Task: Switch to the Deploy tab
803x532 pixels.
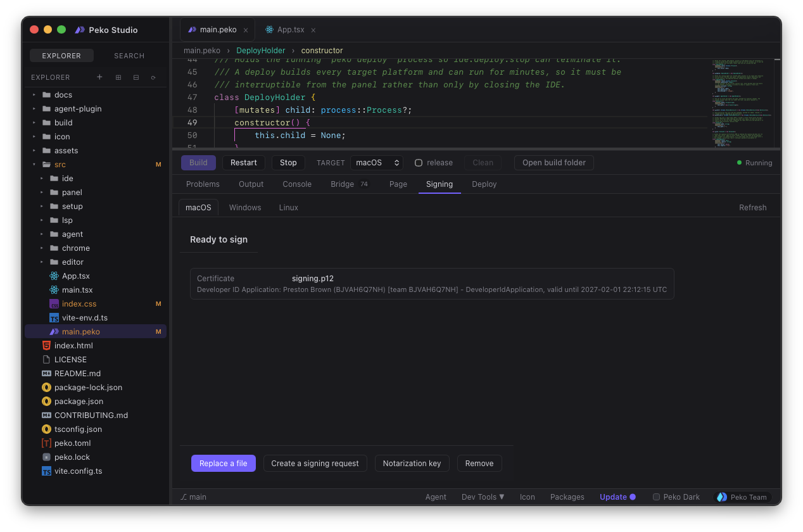Action: [x=484, y=184]
